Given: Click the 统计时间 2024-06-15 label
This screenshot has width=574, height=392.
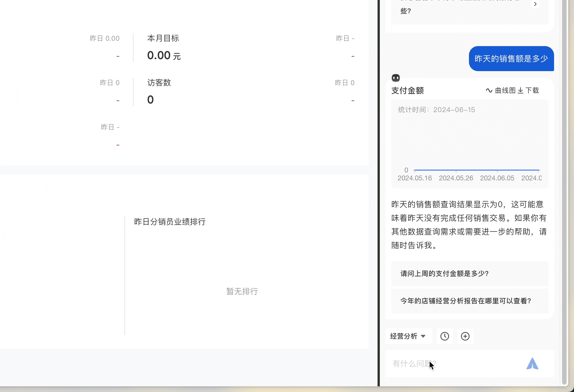Looking at the screenshot, I should 436,110.
